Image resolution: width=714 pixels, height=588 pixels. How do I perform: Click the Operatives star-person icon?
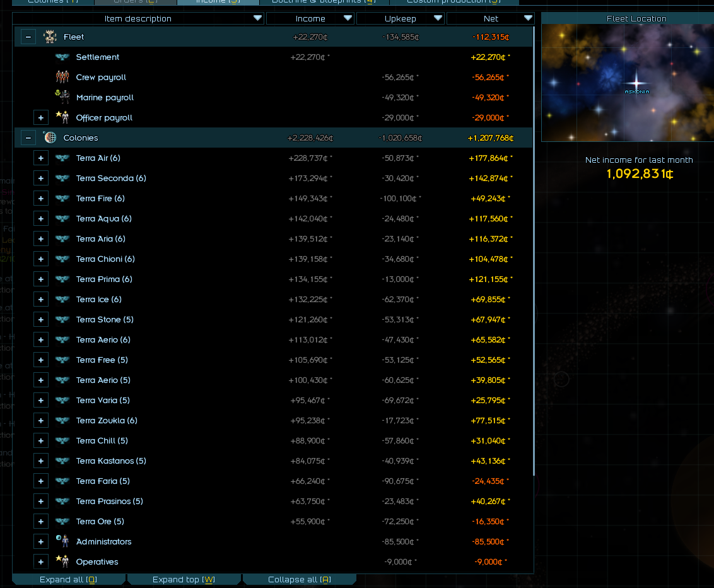tap(62, 561)
